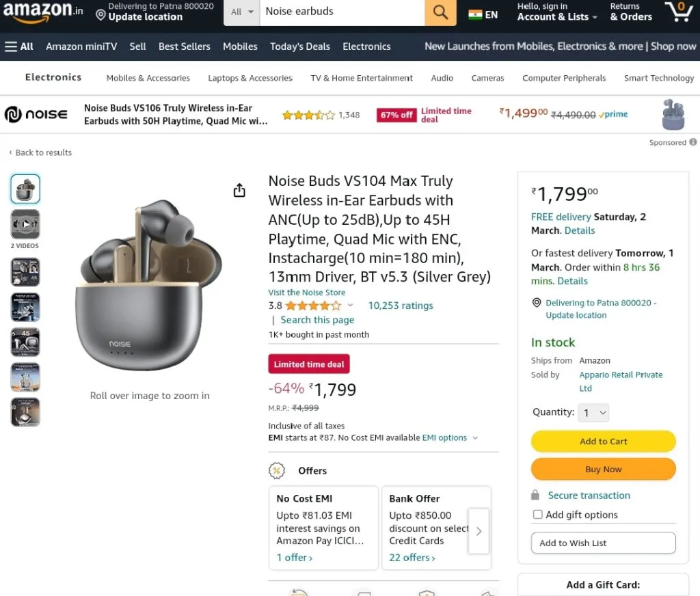Image resolution: width=700 pixels, height=596 pixels.
Task: Click the Noise brand logo in banner
Action: 36,114
